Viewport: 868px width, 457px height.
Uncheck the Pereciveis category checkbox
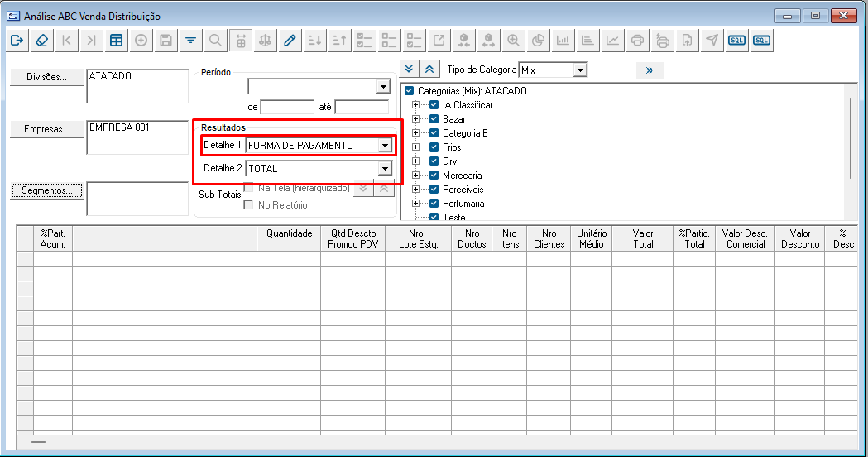434,190
